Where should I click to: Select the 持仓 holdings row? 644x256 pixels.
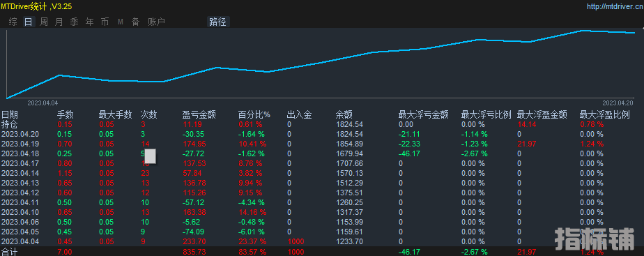[x=322, y=124]
